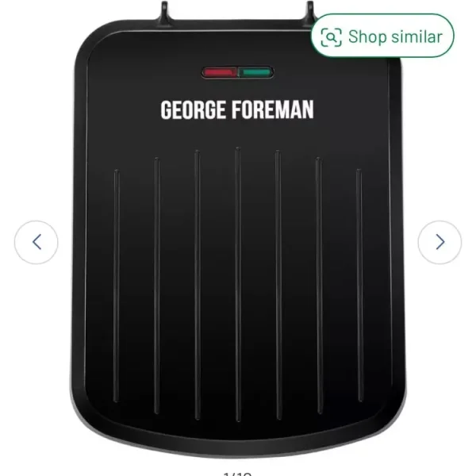Click the rightmost ridge on grill lid
Image resolution: width=476 pixels, height=476 pixels.
pos(359,286)
